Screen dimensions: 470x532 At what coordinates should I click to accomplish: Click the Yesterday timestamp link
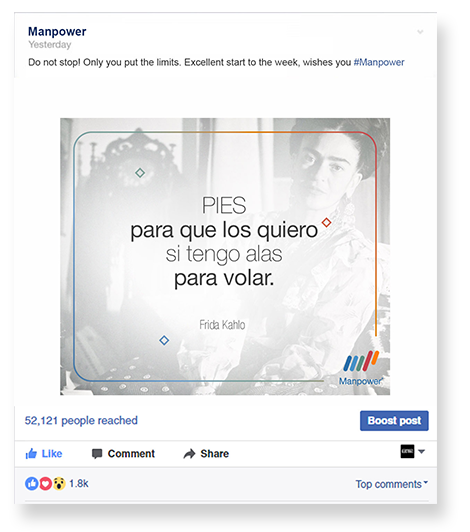(x=50, y=45)
